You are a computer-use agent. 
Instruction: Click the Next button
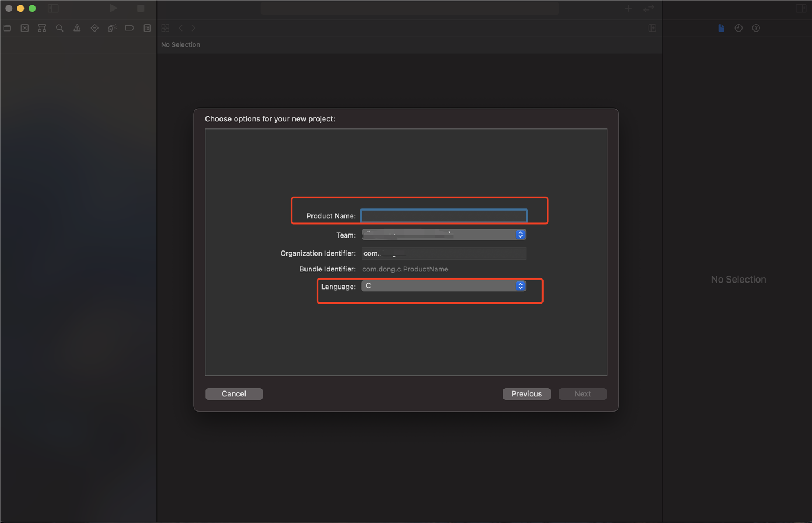[x=583, y=394]
